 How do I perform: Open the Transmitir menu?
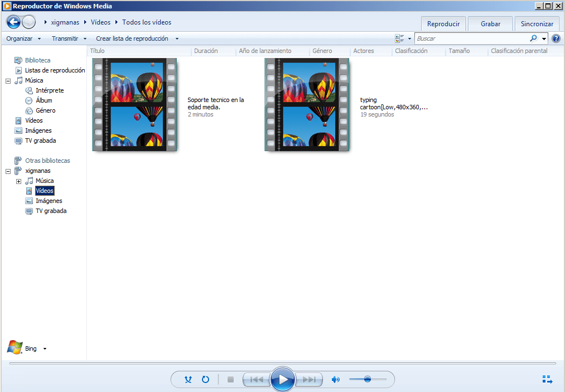pyautogui.click(x=69, y=38)
